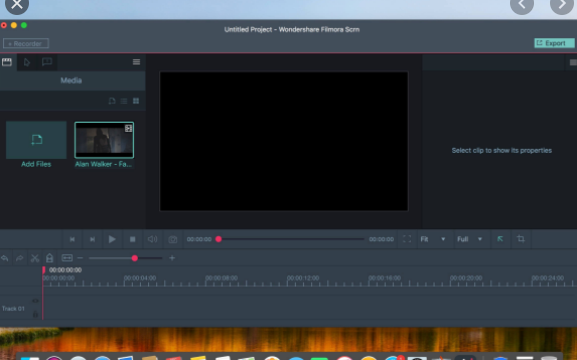This screenshot has height=360, width=577.
Task: Click the Recorder button
Action: [x=26, y=43]
